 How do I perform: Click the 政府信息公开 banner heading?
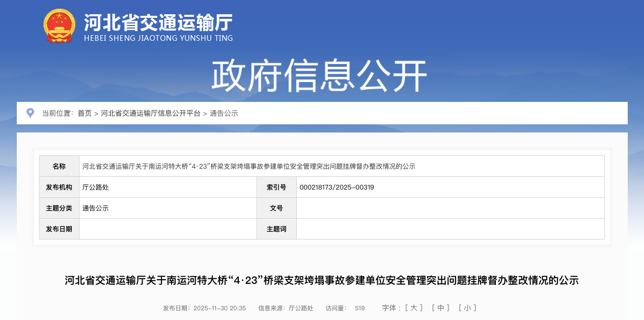[x=319, y=76]
